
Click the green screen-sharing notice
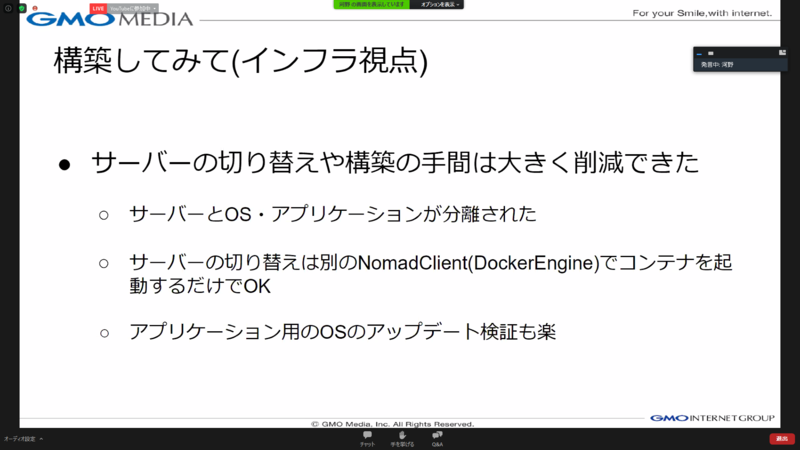[x=371, y=5]
